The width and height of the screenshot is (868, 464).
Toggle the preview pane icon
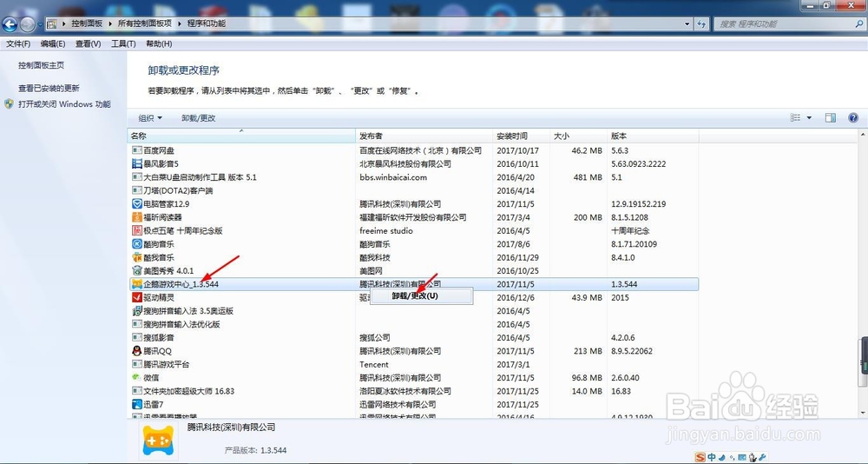831,117
